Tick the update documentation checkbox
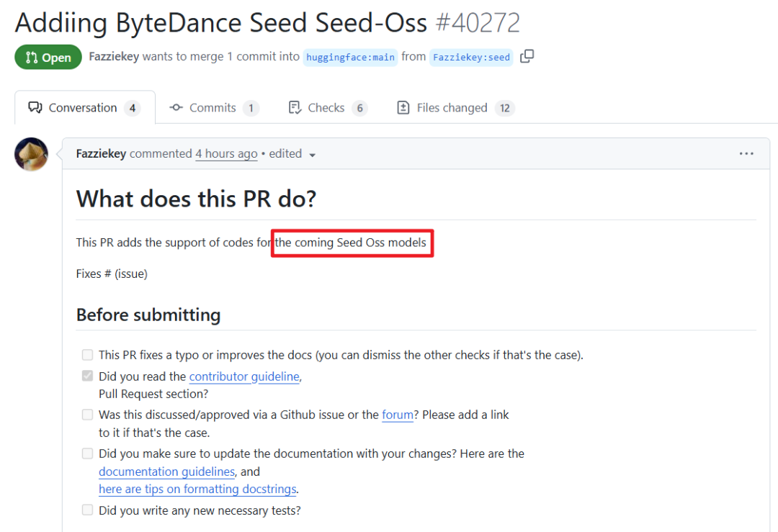 point(87,454)
